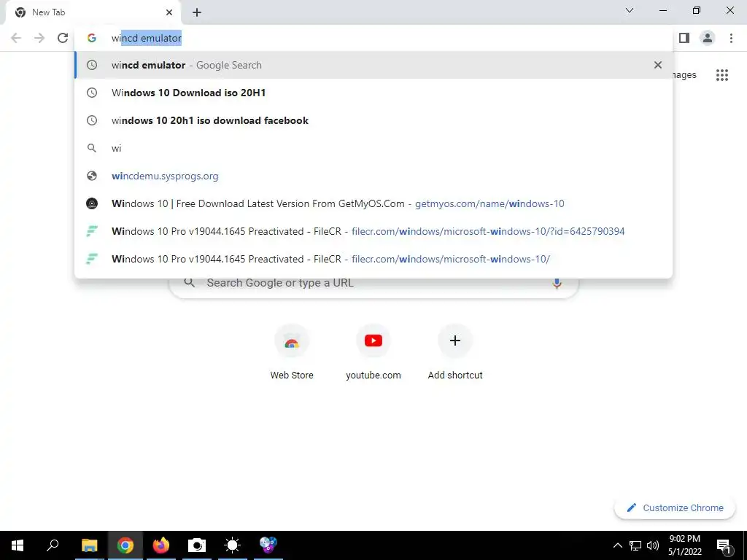Viewport: 747px width, 560px height.
Task: Open the Windows Start menu
Action: 18,545
